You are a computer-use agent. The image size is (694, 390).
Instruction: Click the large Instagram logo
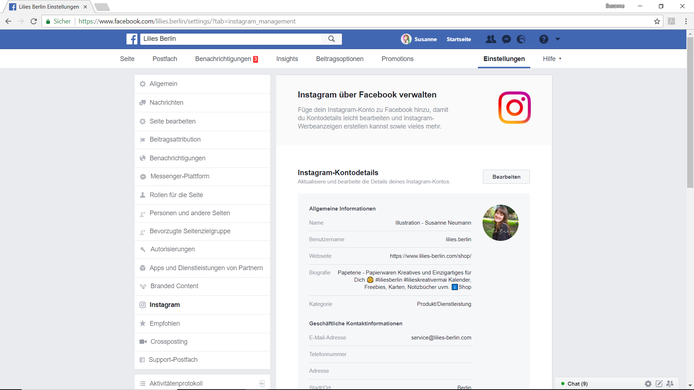514,108
